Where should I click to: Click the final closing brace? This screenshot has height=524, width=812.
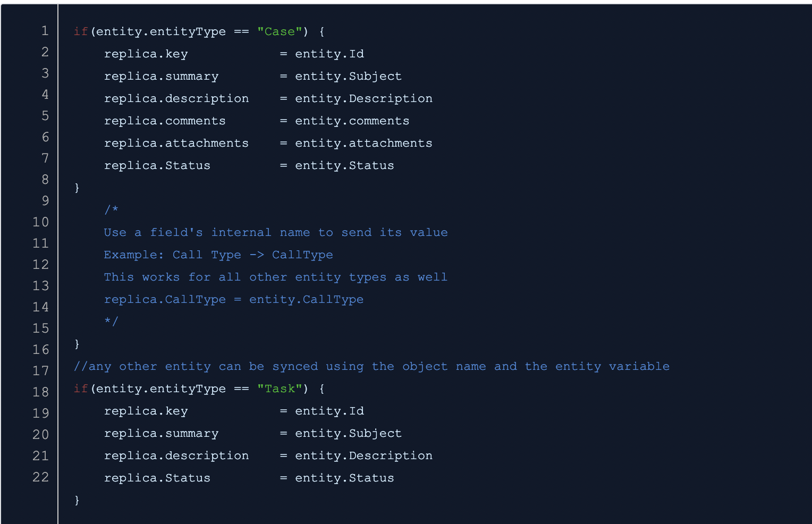(x=77, y=500)
